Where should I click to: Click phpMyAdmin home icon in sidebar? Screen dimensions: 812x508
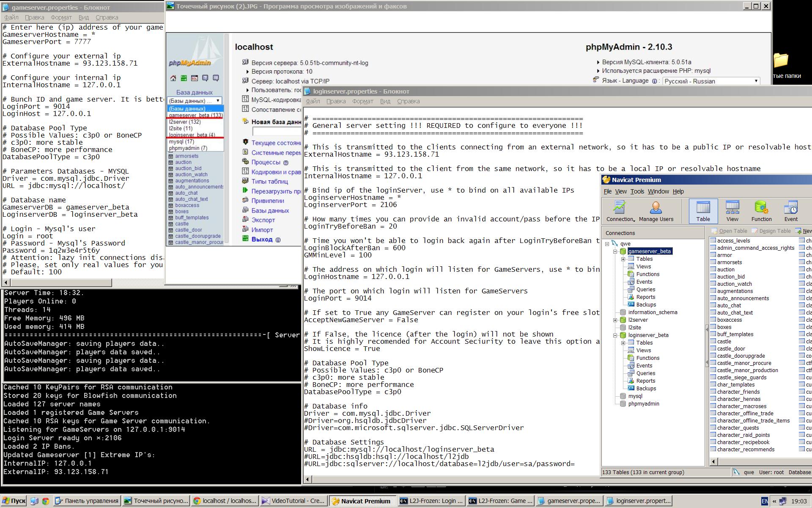click(173, 78)
